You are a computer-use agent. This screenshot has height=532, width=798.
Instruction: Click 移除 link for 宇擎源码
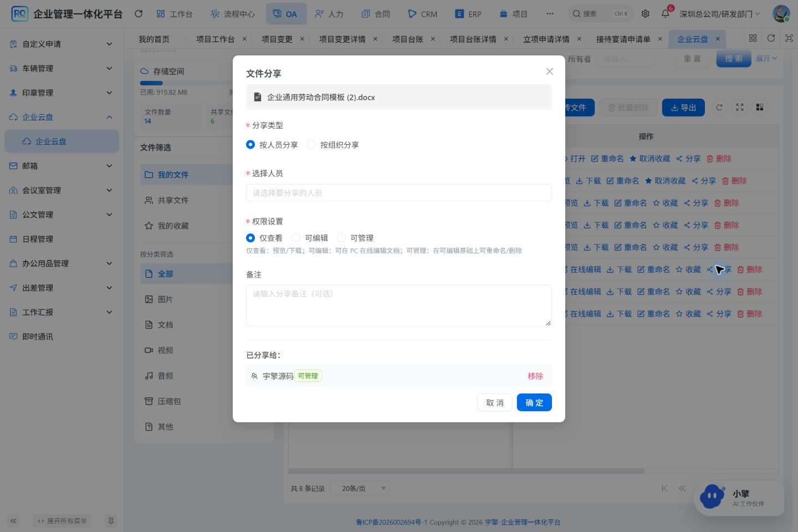[535, 376]
